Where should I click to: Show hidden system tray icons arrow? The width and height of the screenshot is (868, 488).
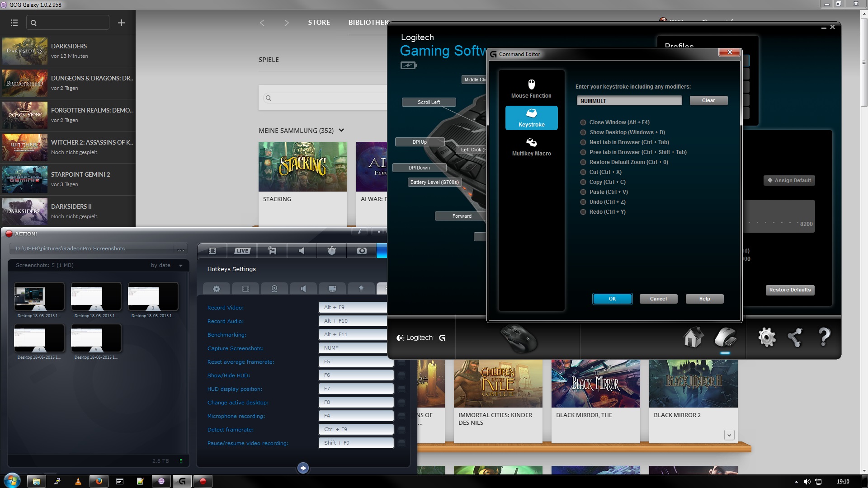pos(796,482)
